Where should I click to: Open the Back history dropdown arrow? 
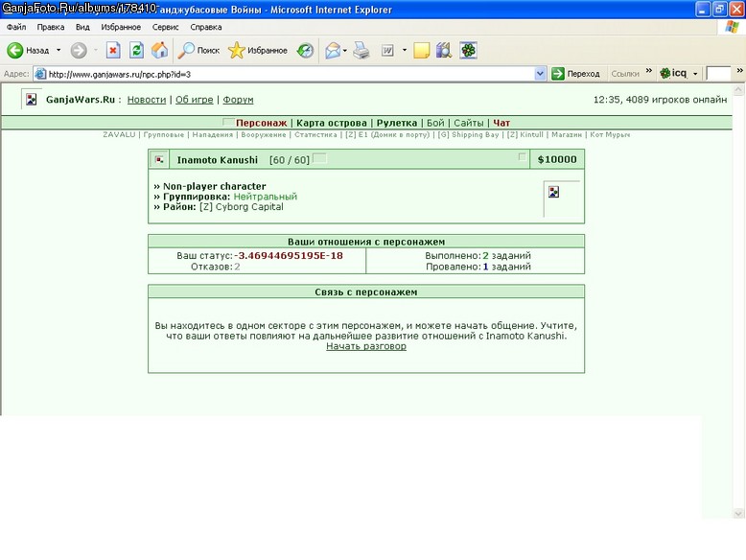58,50
